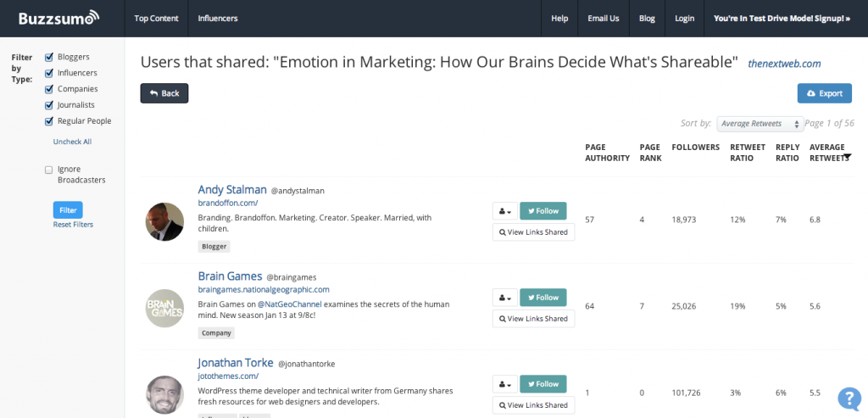868x418 pixels.
Task: Click the @NatGeoChannel mention link
Action: point(290,304)
